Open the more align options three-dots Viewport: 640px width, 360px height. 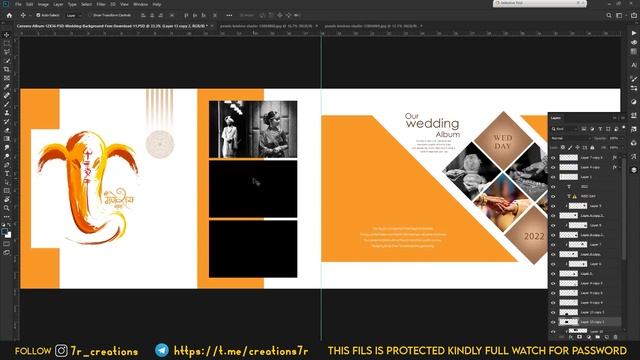pos(229,16)
